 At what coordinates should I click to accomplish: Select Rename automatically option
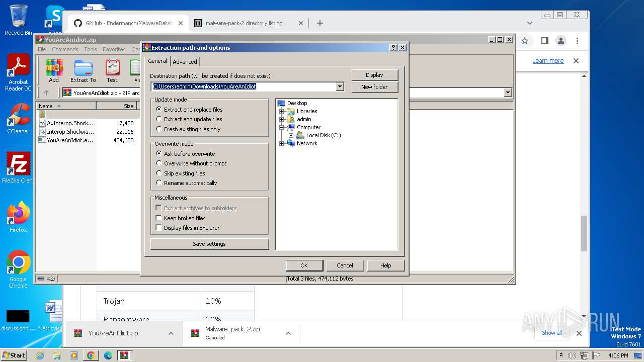187,183
